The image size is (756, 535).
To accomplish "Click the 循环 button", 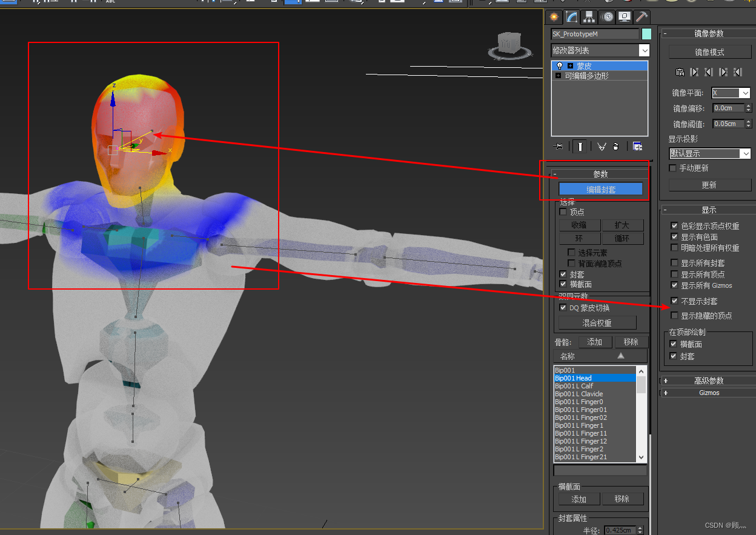I will pyautogui.click(x=622, y=239).
